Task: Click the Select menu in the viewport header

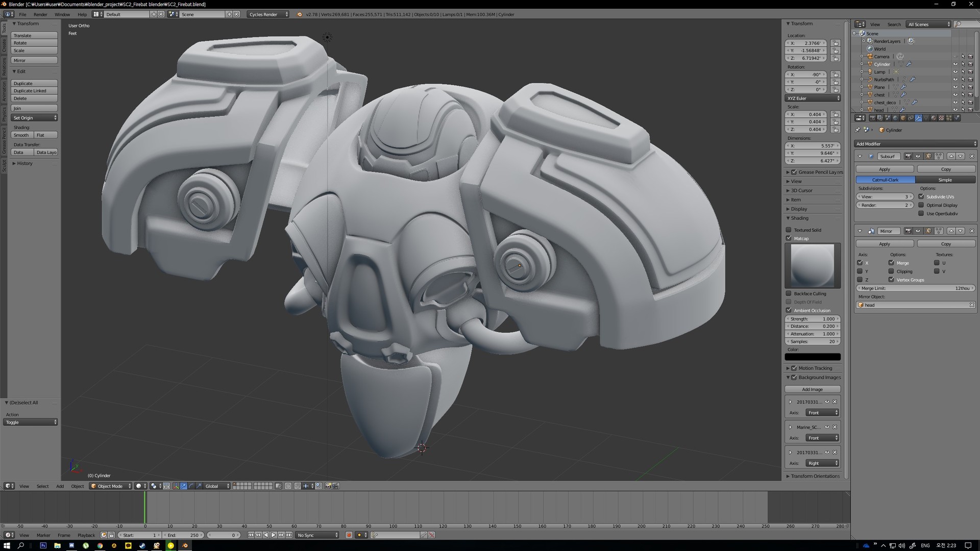Action: coord(42,486)
